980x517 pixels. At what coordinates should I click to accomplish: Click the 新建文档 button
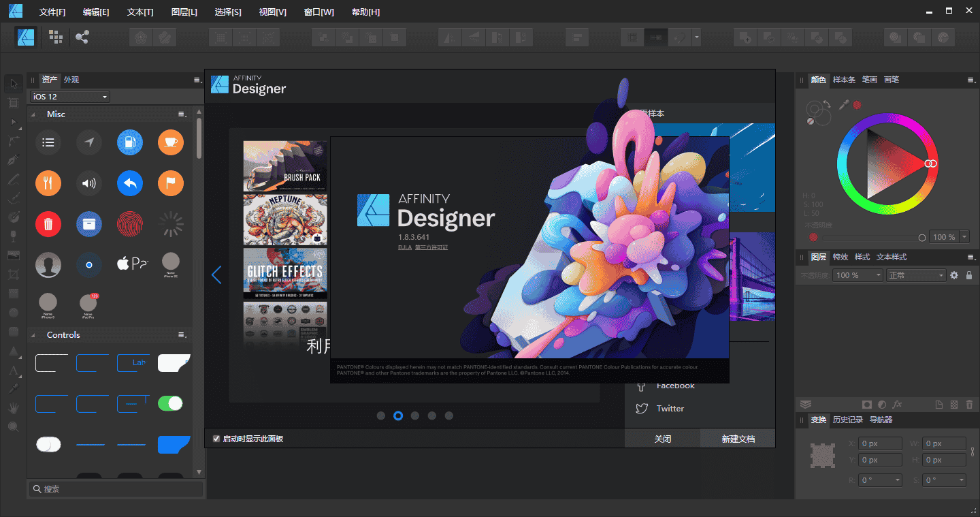738,439
